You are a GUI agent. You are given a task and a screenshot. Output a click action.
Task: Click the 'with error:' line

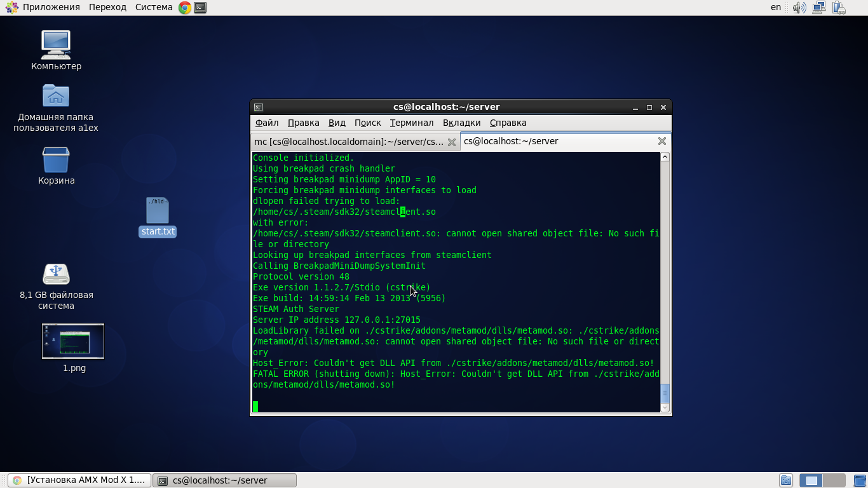281,222
